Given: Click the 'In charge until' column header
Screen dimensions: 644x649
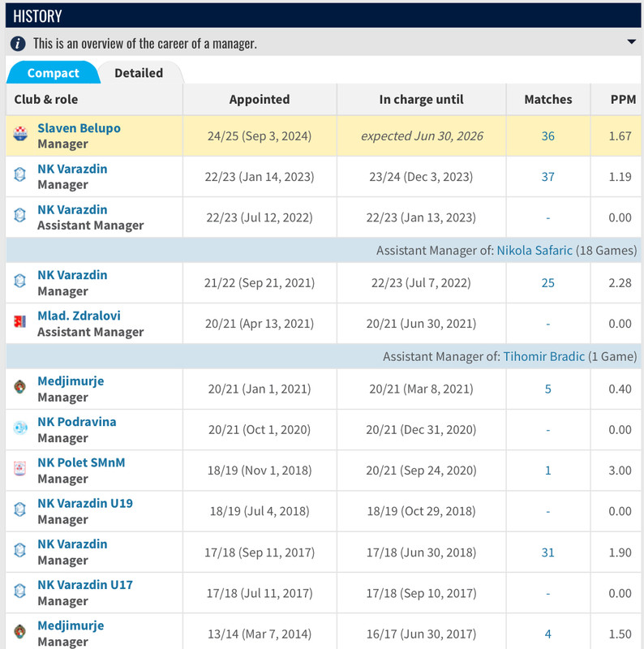Looking at the screenshot, I should tap(421, 100).
